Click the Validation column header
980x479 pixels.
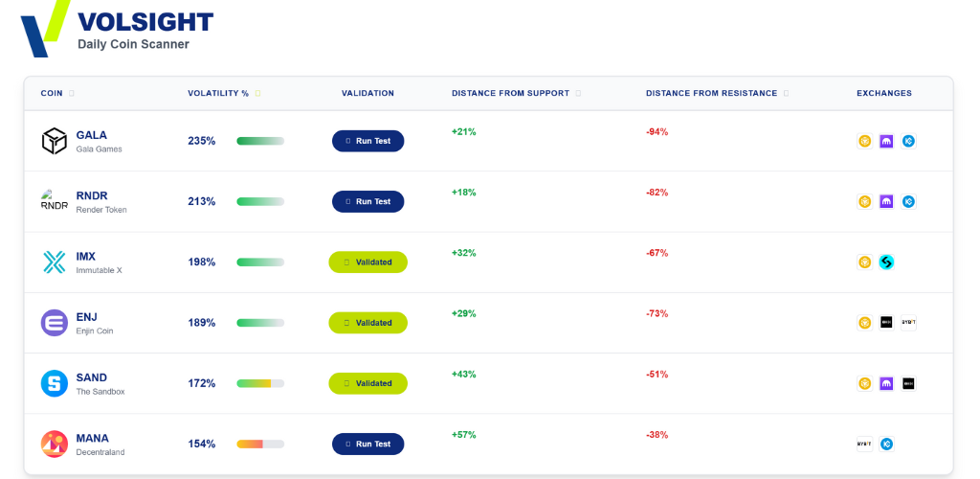367,94
